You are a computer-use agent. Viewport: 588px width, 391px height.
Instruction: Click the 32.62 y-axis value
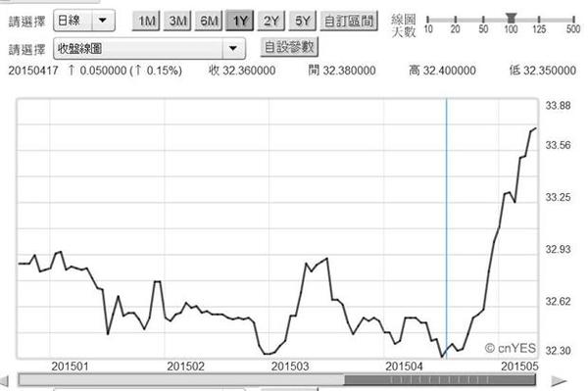click(x=558, y=302)
